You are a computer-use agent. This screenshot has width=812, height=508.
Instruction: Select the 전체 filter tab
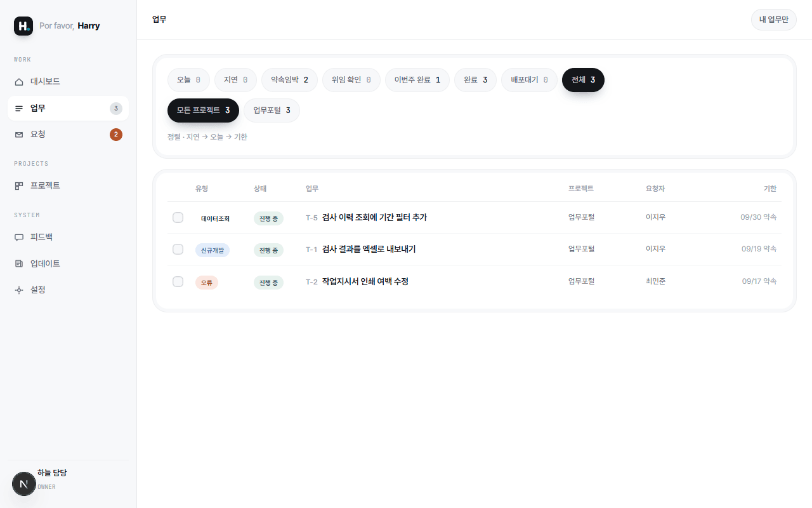coord(583,80)
